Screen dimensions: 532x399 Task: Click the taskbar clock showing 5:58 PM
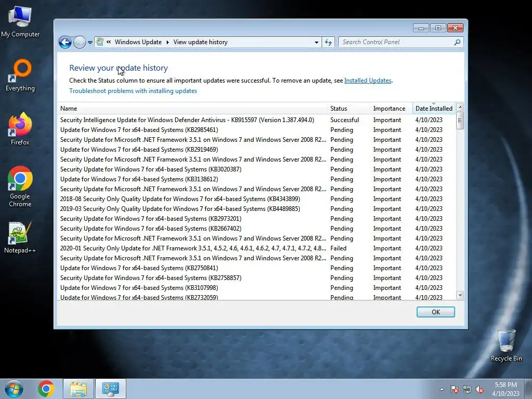pos(506,389)
